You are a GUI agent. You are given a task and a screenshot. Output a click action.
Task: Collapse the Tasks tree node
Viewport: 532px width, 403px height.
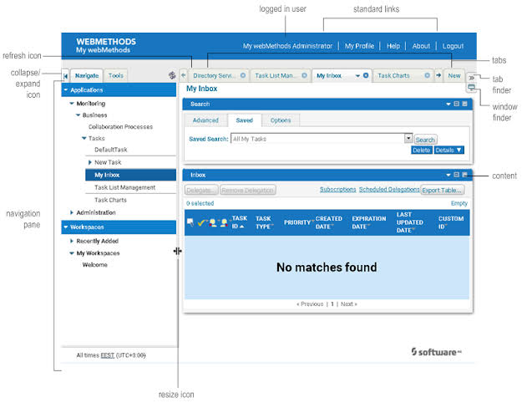coord(84,138)
